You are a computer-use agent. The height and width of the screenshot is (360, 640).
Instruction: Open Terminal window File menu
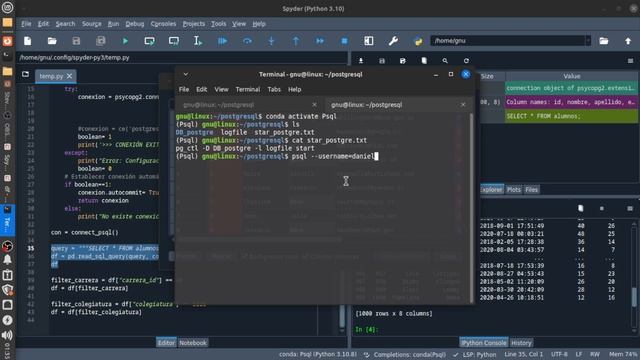[184, 89]
